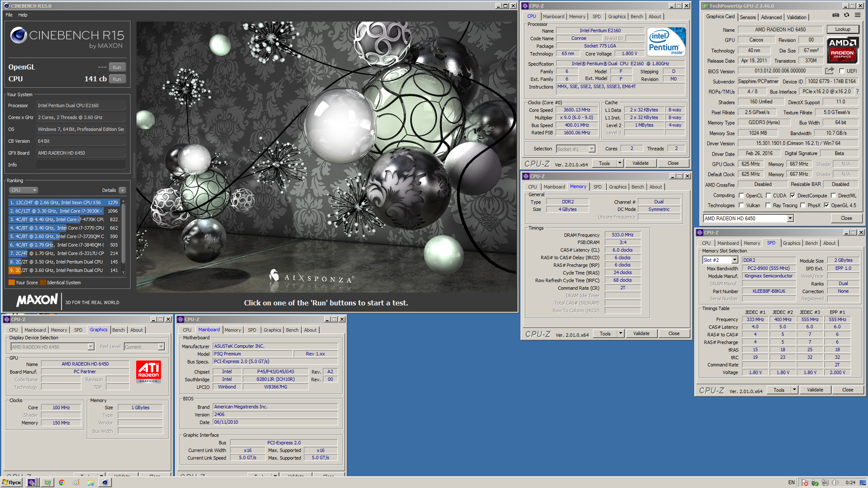The width and height of the screenshot is (868, 488).
Task: Click the GPU-Z refresh icon
Action: pos(846,15)
